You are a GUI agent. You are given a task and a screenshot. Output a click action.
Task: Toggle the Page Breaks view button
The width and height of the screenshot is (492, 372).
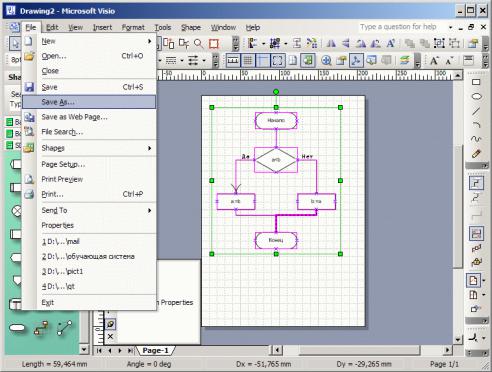(x=293, y=61)
